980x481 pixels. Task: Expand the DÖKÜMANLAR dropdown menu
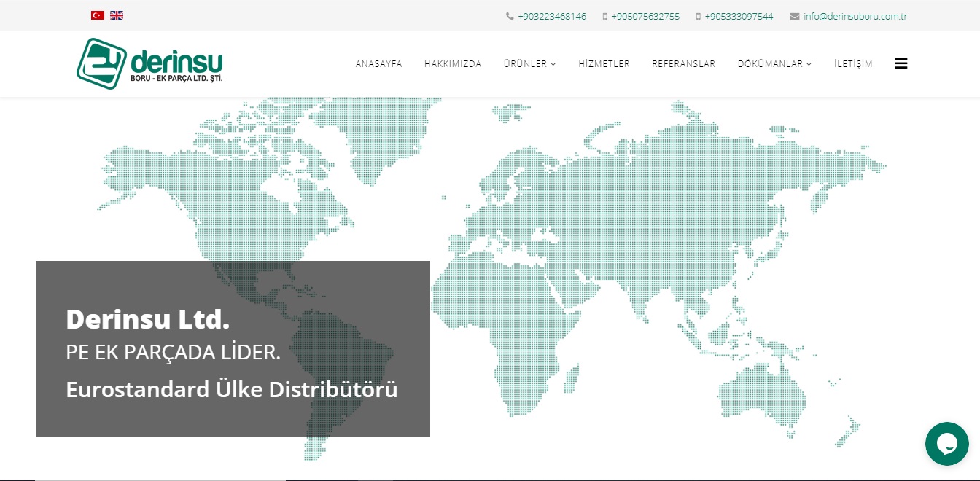[774, 64]
